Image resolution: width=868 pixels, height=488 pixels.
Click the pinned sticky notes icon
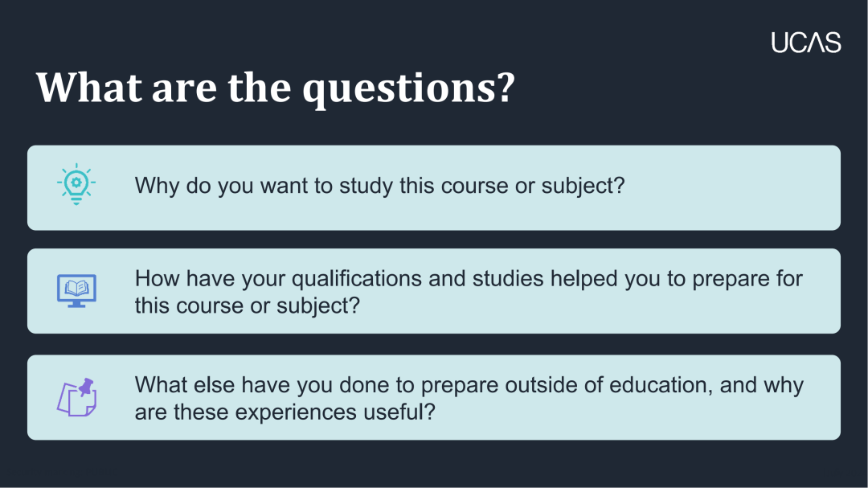tap(77, 397)
